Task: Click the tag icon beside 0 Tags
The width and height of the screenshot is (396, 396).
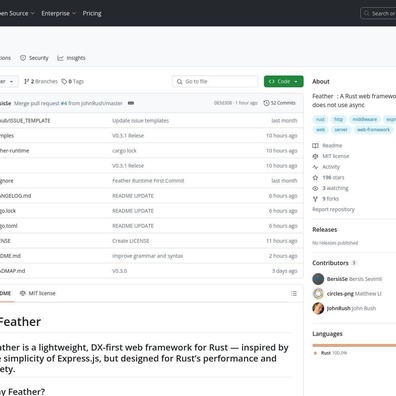Action: point(64,81)
